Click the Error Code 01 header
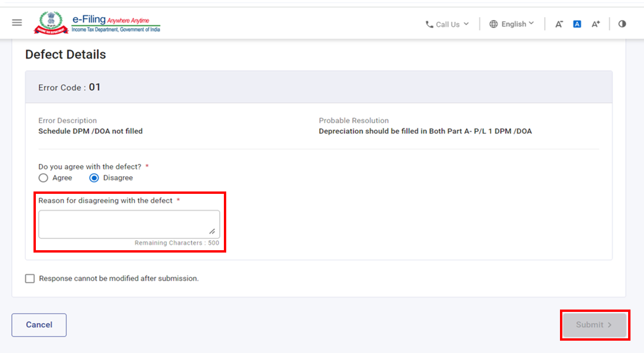644x353 pixels. [69, 88]
